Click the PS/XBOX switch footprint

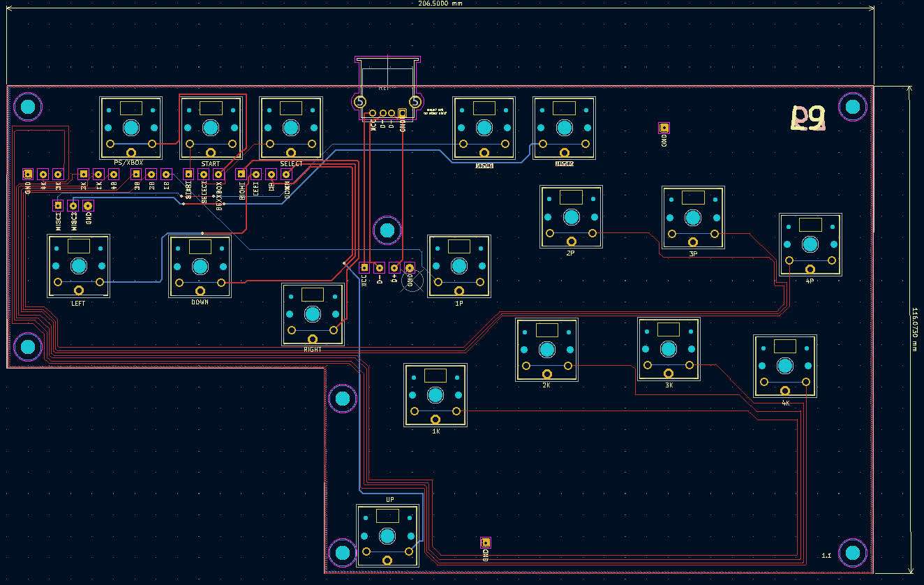pos(131,128)
